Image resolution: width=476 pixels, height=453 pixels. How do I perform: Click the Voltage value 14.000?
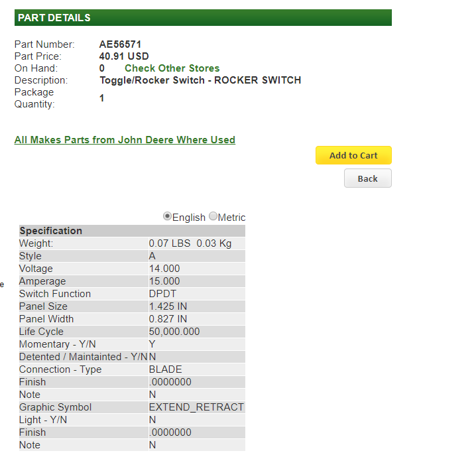pos(164,269)
